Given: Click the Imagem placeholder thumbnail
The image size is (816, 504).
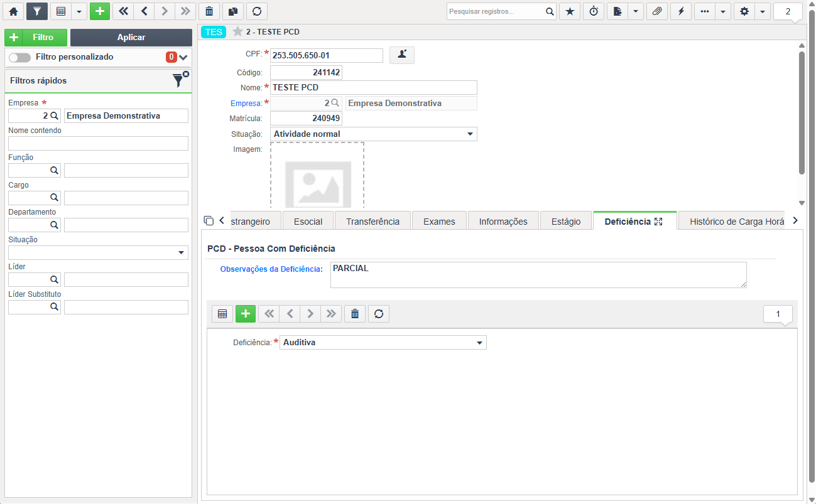Looking at the screenshot, I should pos(317,176).
